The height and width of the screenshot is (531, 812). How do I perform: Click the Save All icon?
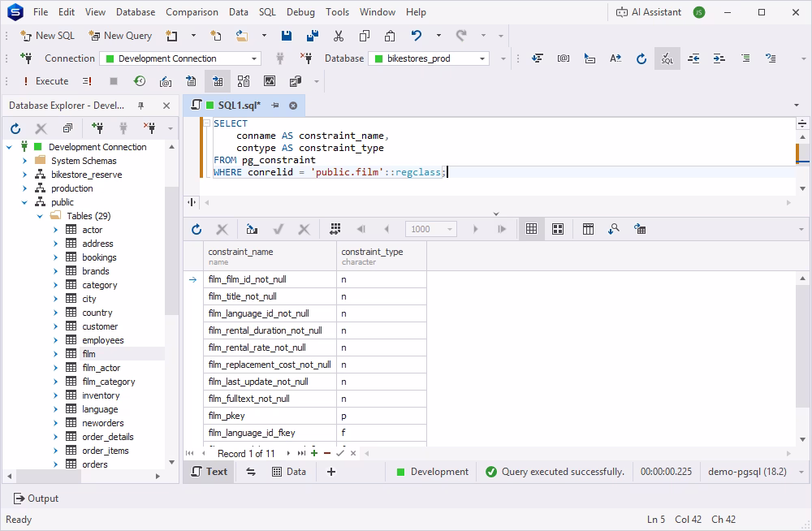[x=313, y=35]
